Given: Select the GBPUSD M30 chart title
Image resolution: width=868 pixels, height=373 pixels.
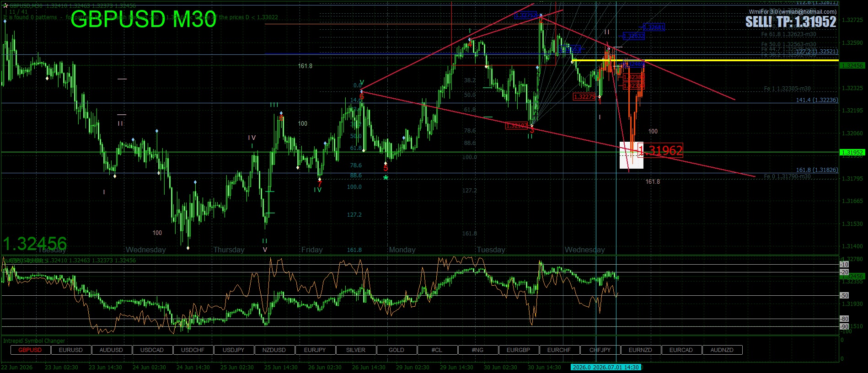Looking at the screenshot, I should click(143, 20).
